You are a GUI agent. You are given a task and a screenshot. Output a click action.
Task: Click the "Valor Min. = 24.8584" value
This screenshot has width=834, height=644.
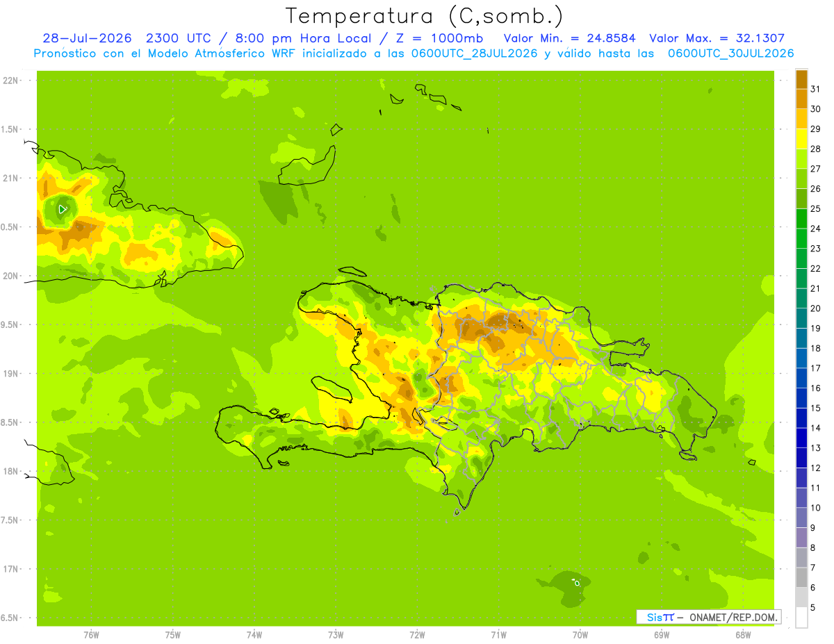click(570, 38)
